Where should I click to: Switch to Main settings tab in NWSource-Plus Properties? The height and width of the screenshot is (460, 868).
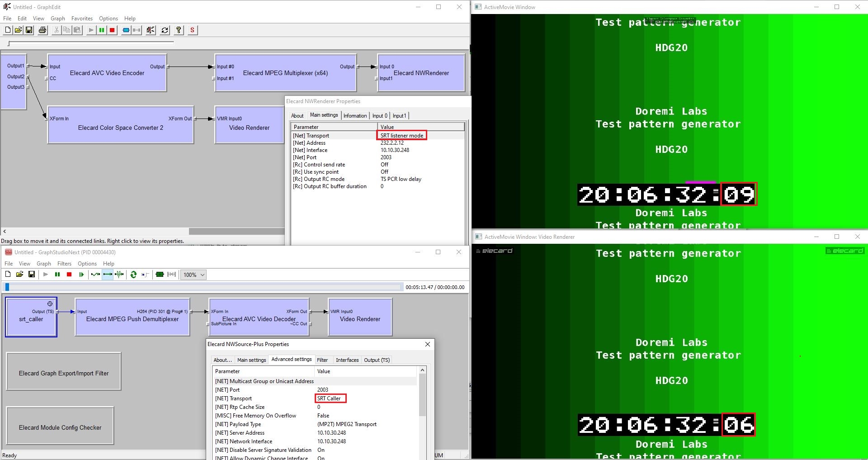(x=251, y=360)
